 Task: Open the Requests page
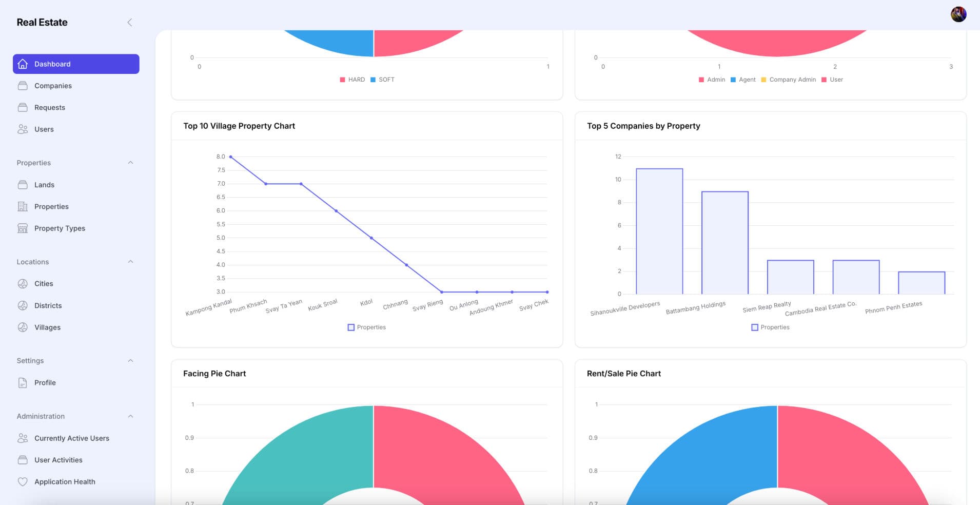[x=76, y=107]
